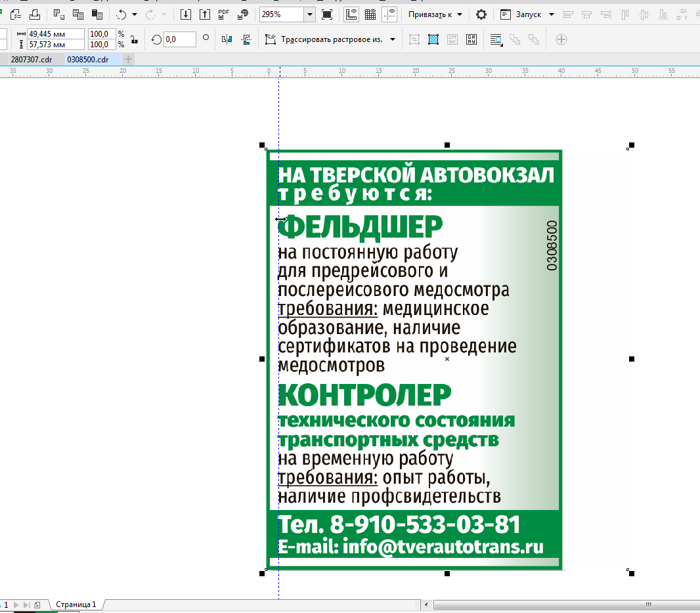Click the top-center selection handle
Screen dimensions: 700x613
447,145
